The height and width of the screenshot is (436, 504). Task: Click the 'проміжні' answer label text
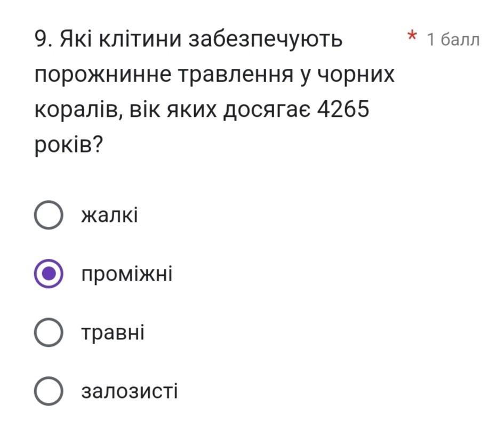click(x=126, y=274)
